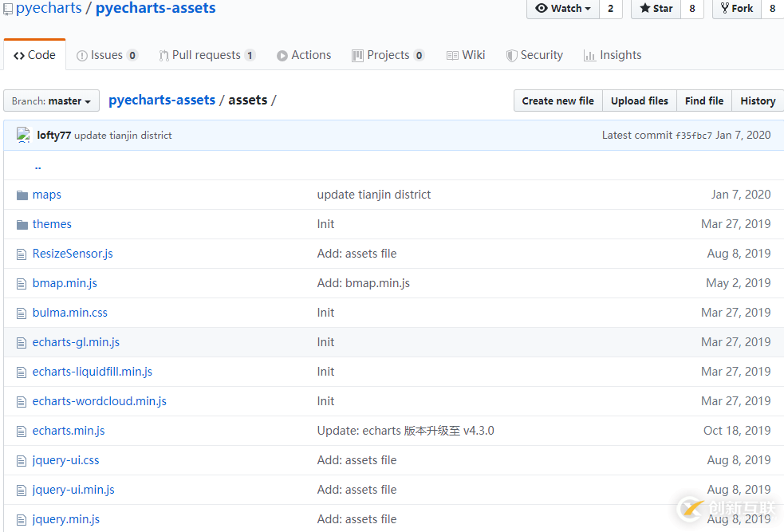Click the file icon beside jquery-ui.css

tap(22, 461)
